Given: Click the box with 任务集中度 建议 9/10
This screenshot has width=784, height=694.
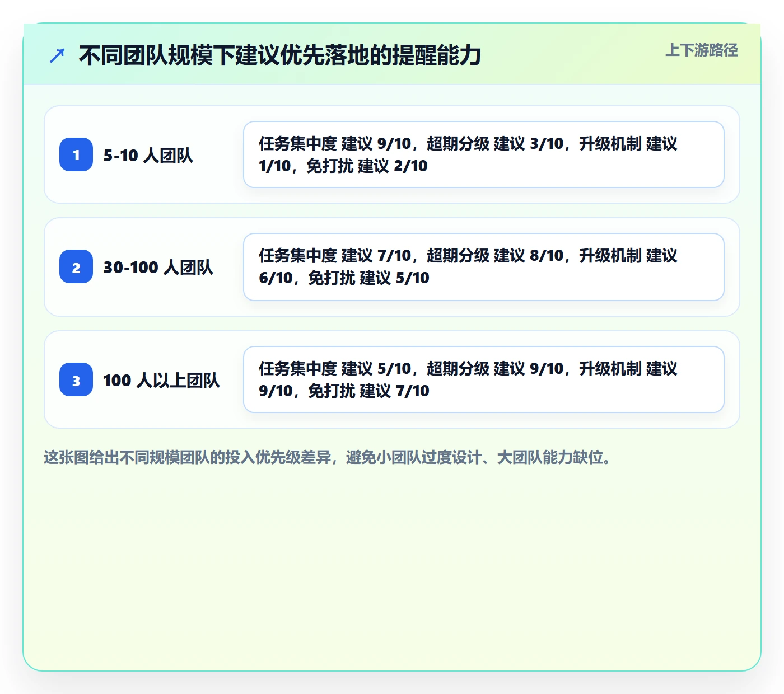Looking at the screenshot, I should 484,154.
